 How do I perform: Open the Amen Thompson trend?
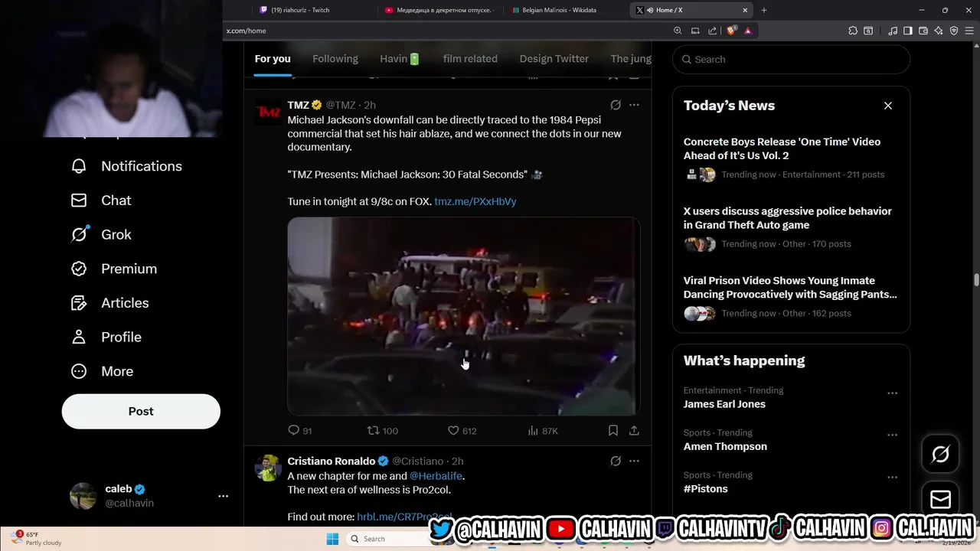point(725,447)
